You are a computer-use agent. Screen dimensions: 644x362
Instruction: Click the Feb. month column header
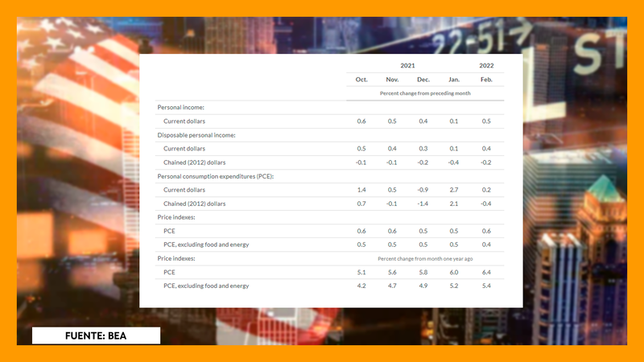(487, 79)
